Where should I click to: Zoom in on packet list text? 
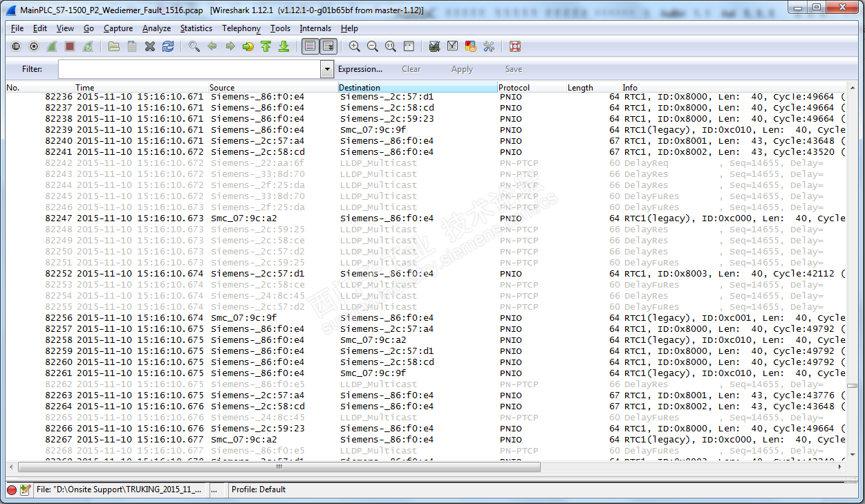[355, 46]
